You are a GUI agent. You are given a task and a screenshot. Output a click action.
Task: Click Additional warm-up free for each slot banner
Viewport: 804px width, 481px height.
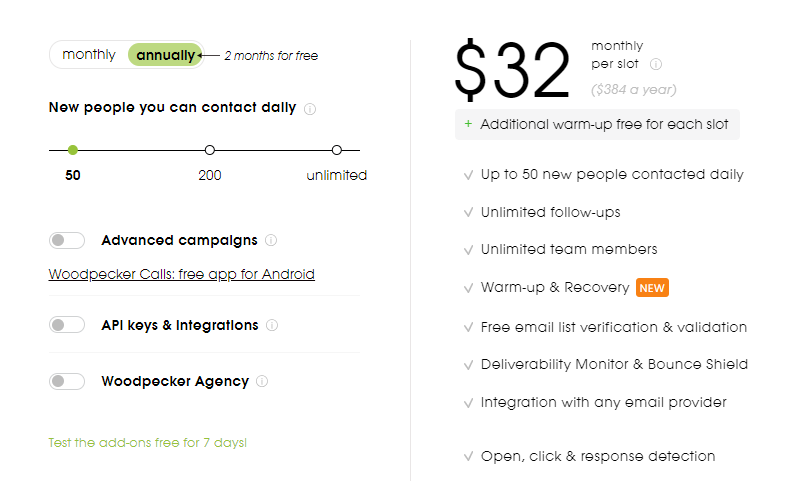(x=597, y=124)
